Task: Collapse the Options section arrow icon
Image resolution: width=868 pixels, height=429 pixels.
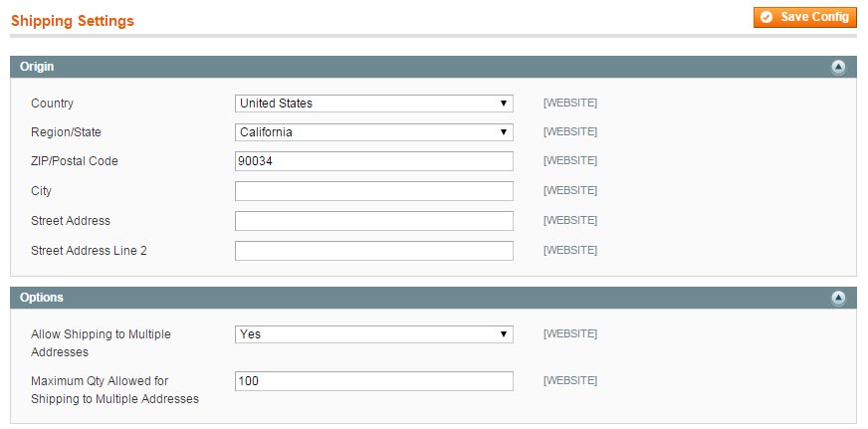Action: tap(839, 298)
